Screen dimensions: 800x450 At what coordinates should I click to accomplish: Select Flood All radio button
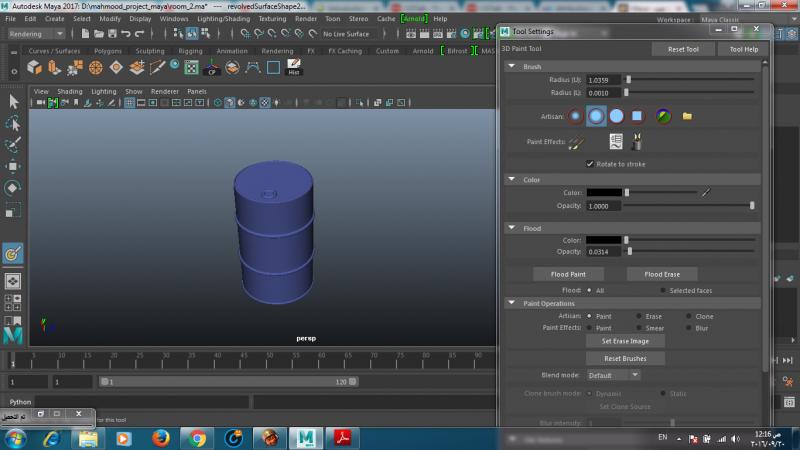(589, 290)
